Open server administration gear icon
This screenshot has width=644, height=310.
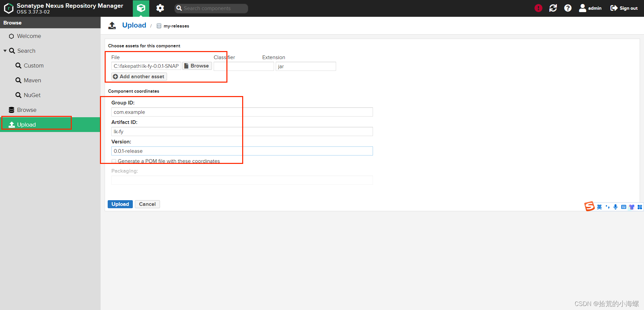[160, 8]
